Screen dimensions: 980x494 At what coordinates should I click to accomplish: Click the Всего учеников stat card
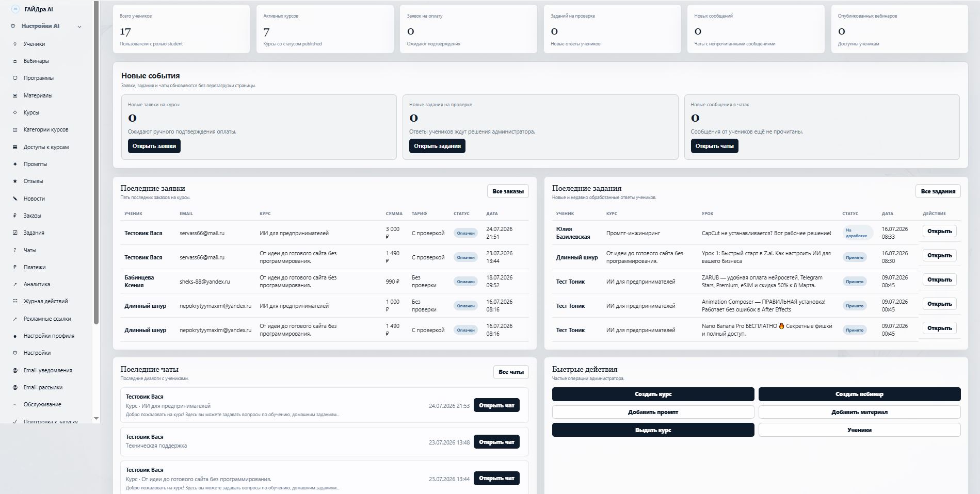coord(181,29)
